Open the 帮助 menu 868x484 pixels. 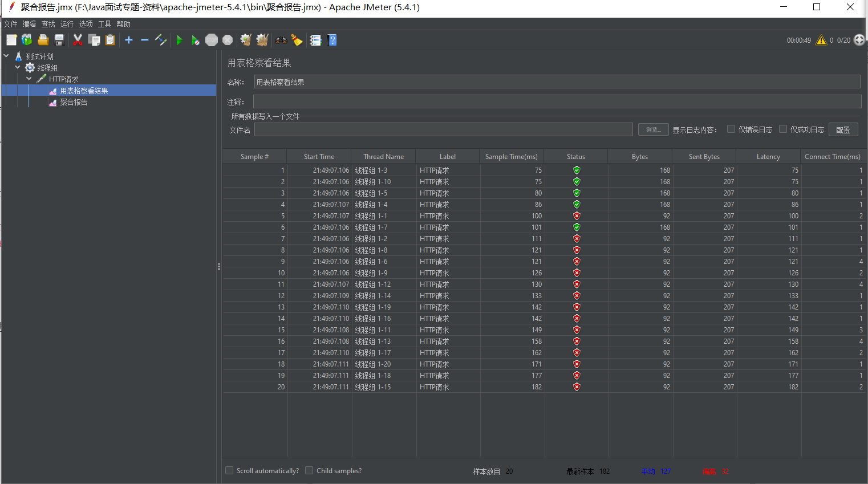tap(123, 24)
